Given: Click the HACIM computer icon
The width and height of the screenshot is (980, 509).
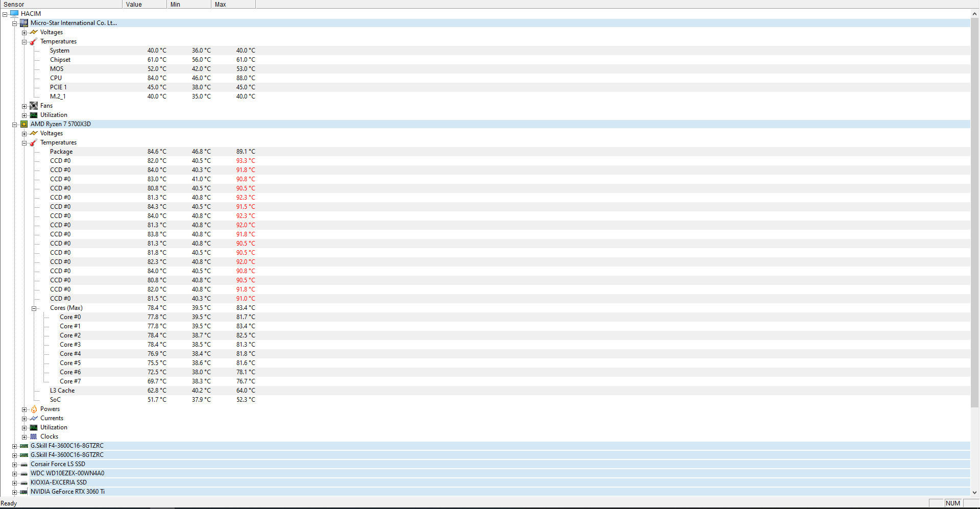Looking at the screenshot, I should click(x=14, y=14).
